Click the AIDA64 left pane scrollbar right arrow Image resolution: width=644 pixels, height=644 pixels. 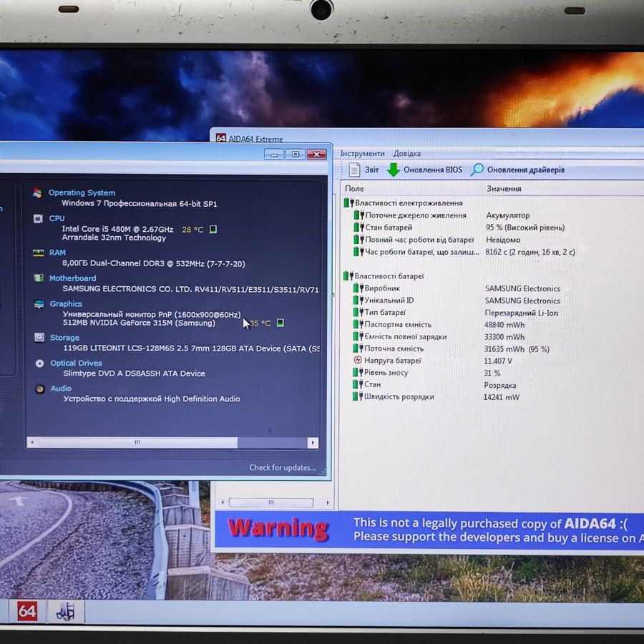pos(327,502)
